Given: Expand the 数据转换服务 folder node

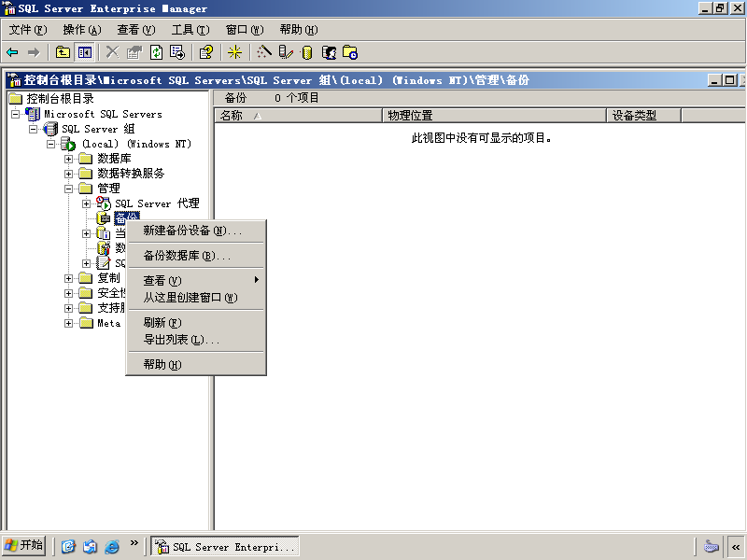Looking at the screenshot, I should 68,174.
